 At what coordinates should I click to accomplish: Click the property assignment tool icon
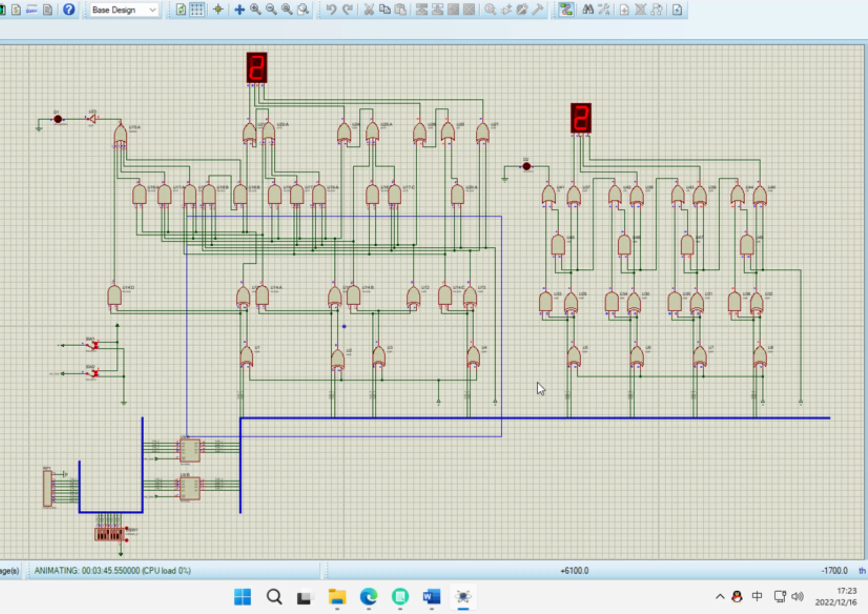click(604, 9)
